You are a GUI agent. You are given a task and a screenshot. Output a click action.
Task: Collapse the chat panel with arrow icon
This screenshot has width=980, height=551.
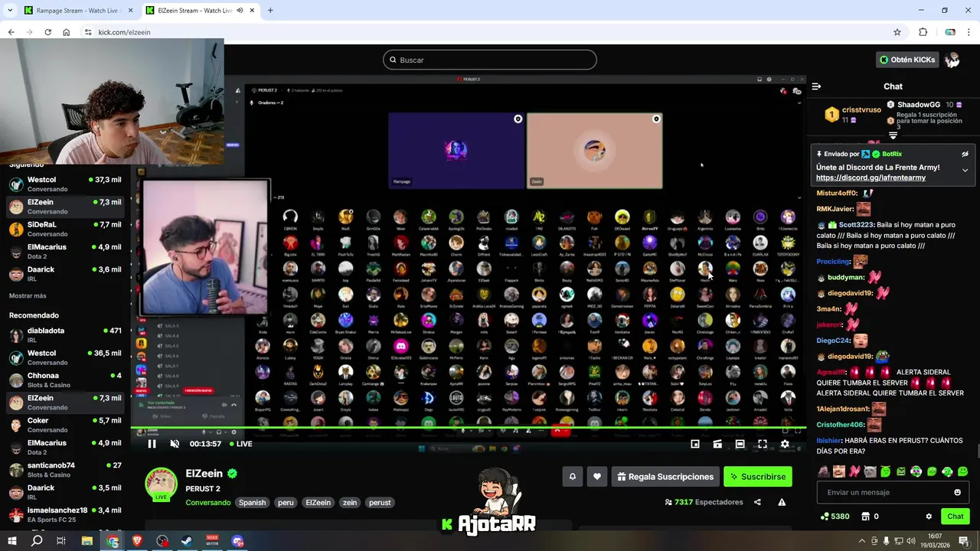816,86
